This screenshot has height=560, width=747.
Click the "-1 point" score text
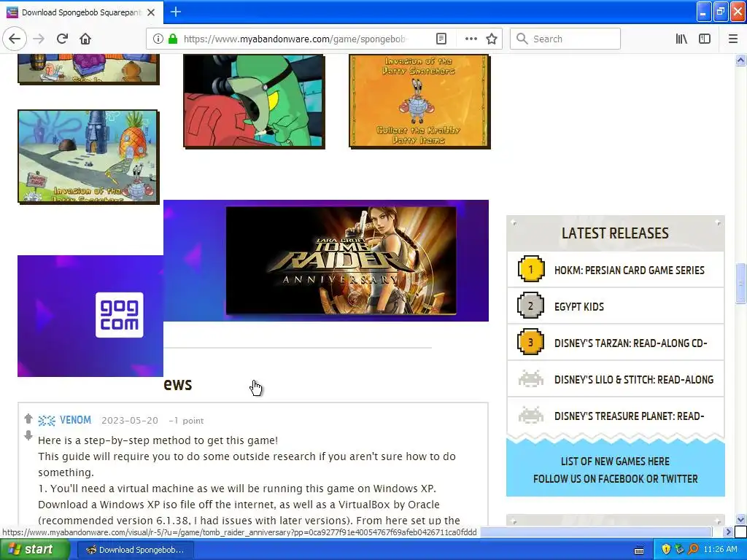click(x=186, y=421)
